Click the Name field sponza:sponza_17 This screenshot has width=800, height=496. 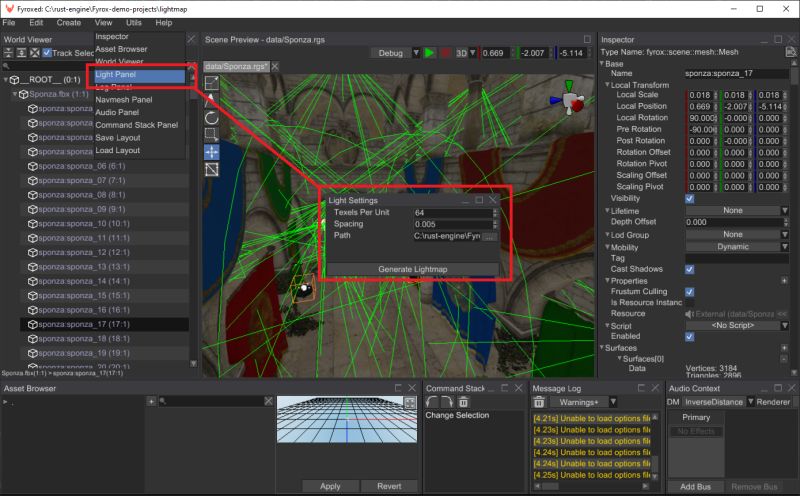coord(736,73)
